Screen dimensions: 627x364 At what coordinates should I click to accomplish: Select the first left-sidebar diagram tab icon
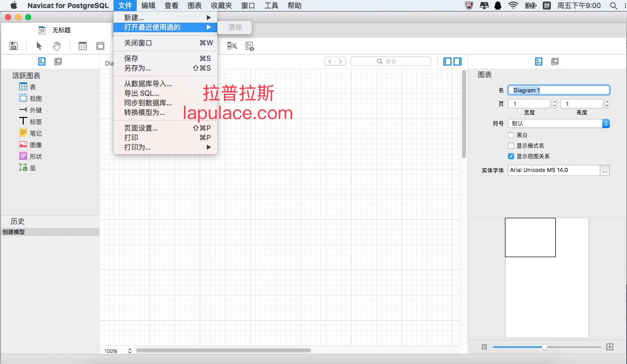pyautogui.click(x=42, y=62)
